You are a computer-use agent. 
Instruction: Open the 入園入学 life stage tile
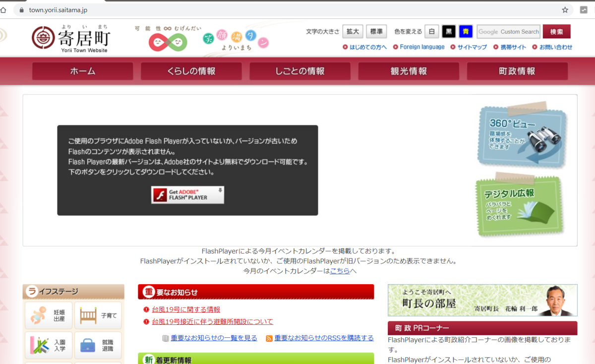[48, 345]
